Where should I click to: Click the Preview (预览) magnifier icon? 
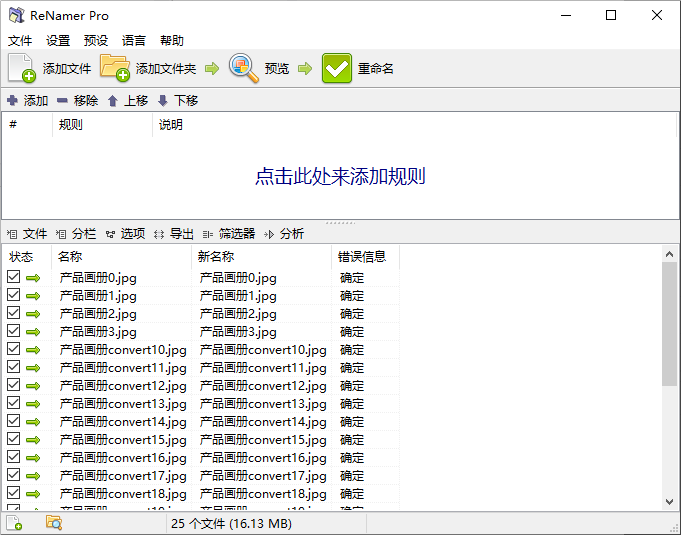pyautogui.click(x=243, y=68)
